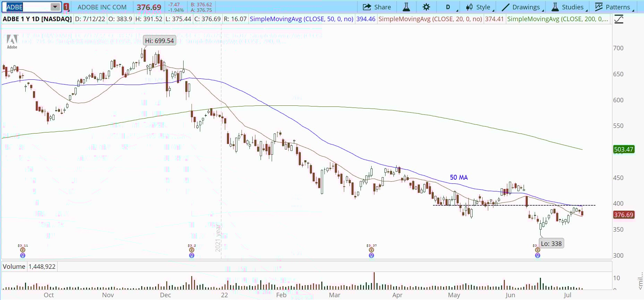Viewport: 644px width, 300px height.
Task: Click the -7.47 price change value
Action: click(174, 5)
